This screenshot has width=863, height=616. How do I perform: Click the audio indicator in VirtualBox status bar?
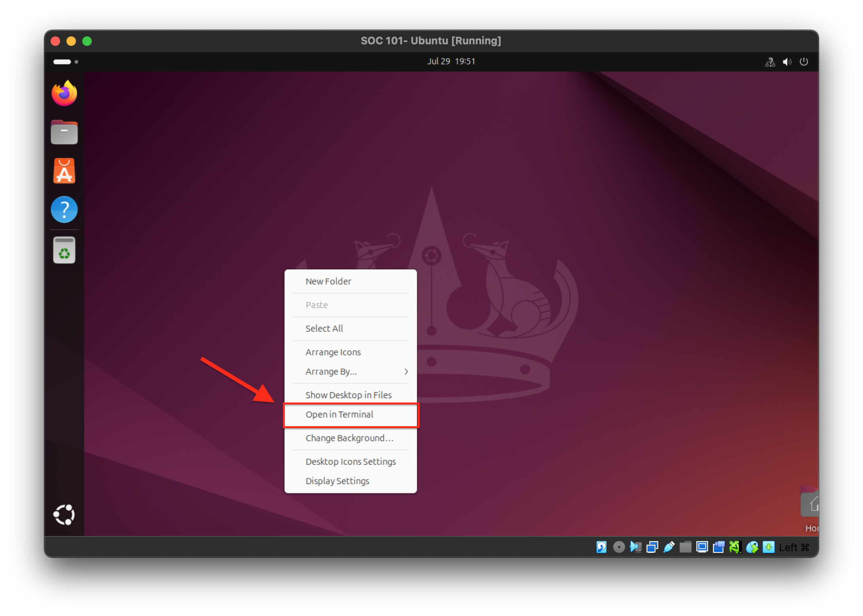(636, 547)
